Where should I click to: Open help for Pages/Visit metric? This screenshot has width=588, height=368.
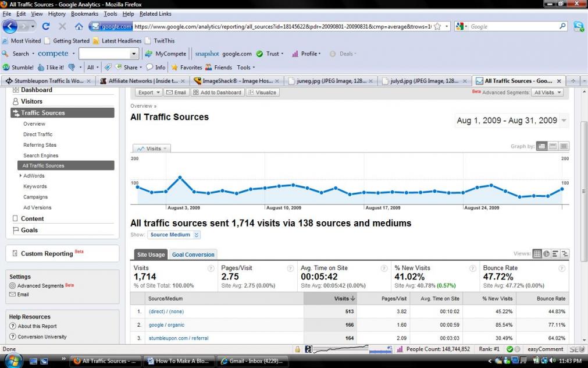pyautogui.click(x=290, y=268)
